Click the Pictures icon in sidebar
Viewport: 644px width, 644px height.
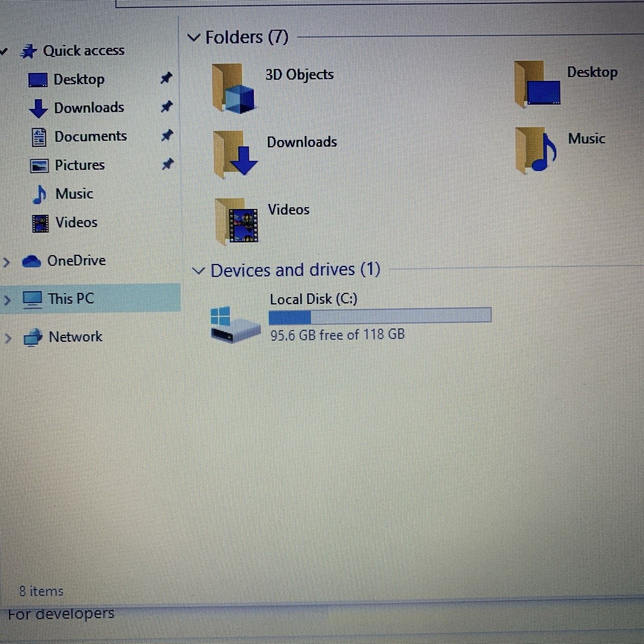point(39,165)
